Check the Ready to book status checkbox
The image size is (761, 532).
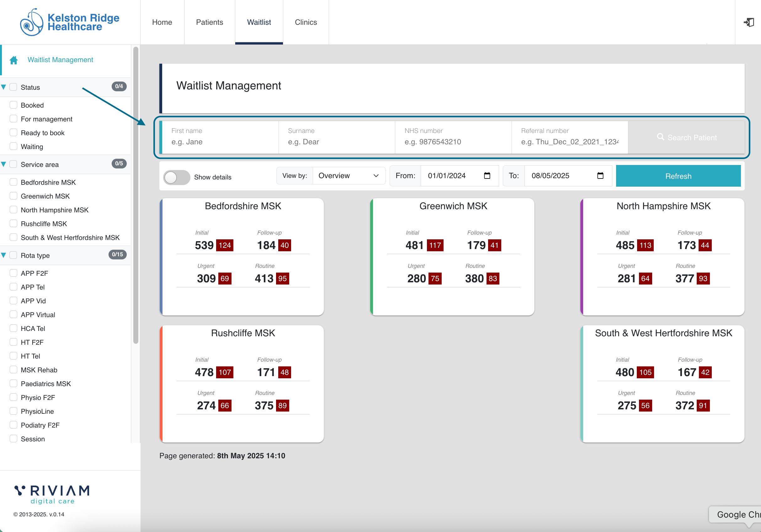tap(13, 133)
